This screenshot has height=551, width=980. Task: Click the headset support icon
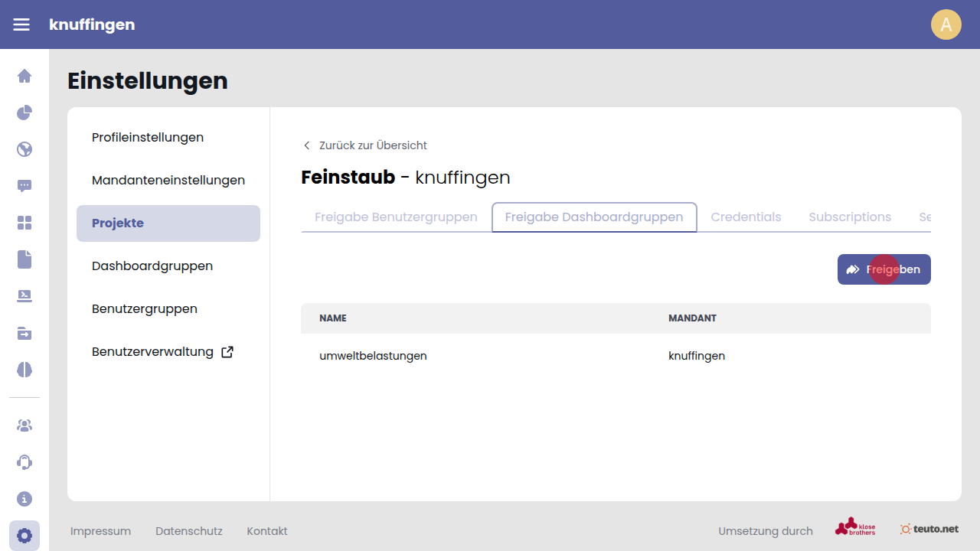(24, 462)
